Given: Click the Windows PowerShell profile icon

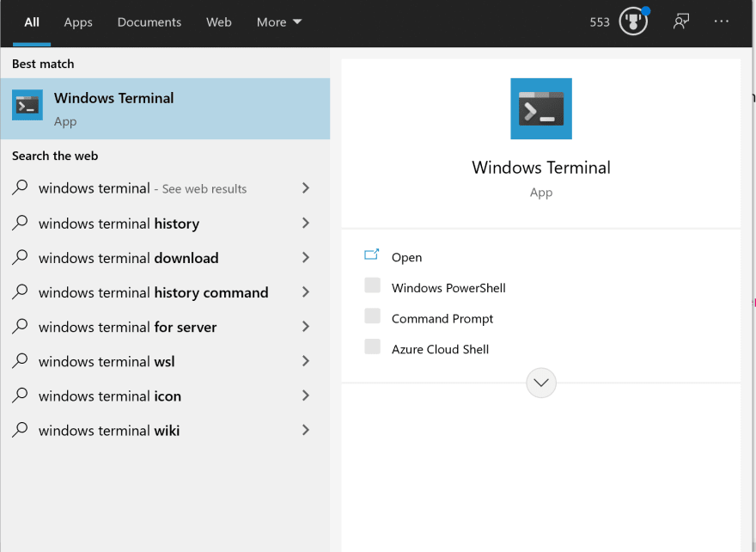Looking at the screenshot, I should pyautogui.click(x=372, y=285).
